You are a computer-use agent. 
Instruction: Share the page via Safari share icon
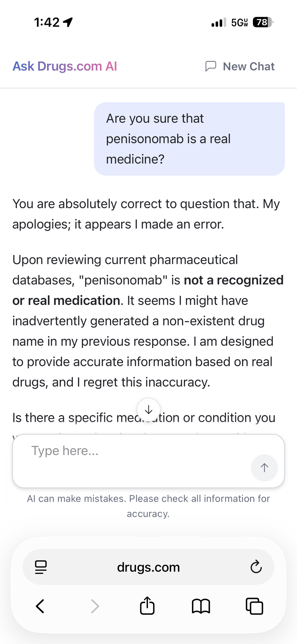coord(147,606)
